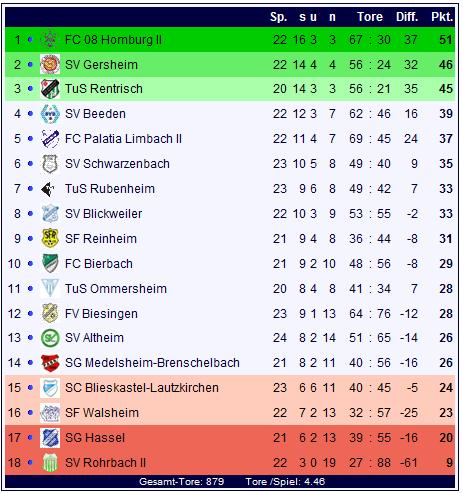Open the SF Reinheim yellow crest
Screen dimensions: 463x493
[x=50, y=239]
